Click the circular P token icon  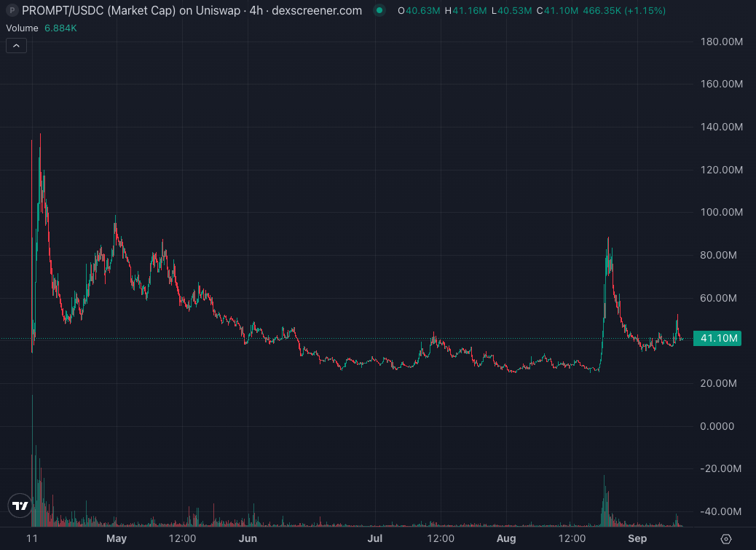point(12,10)
